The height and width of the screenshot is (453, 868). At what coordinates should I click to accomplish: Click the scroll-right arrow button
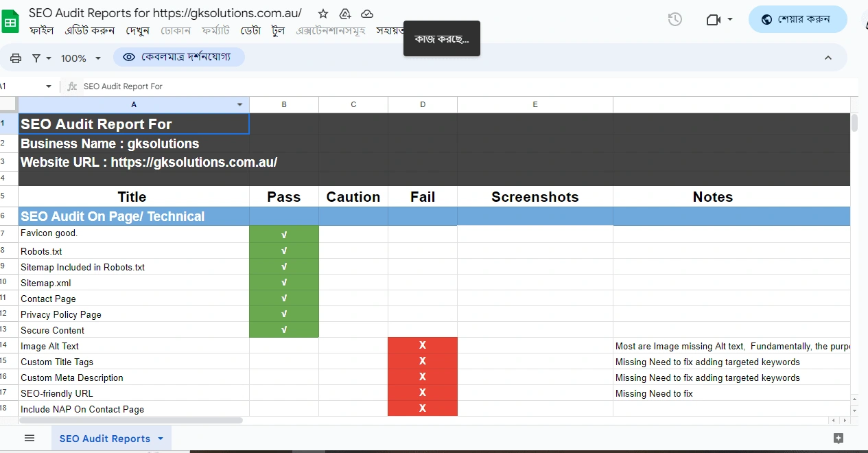point(845,420)
